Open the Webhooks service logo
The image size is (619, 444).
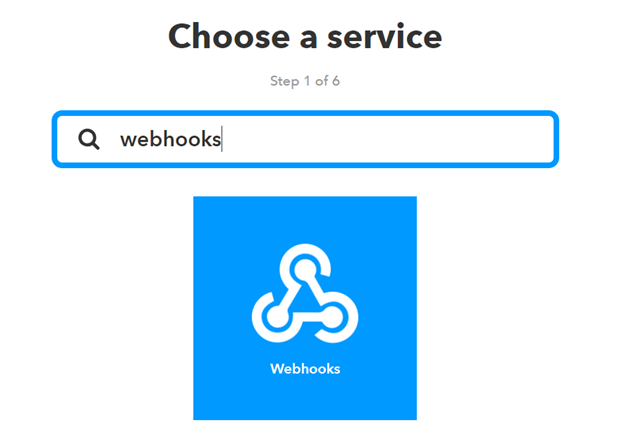[305, 293]
